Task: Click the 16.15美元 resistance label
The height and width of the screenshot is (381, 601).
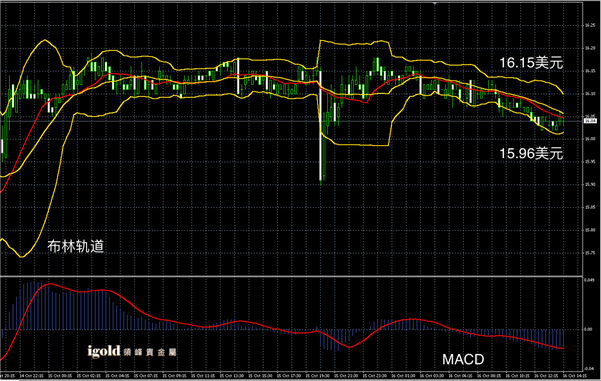Action: pos(531,62)
